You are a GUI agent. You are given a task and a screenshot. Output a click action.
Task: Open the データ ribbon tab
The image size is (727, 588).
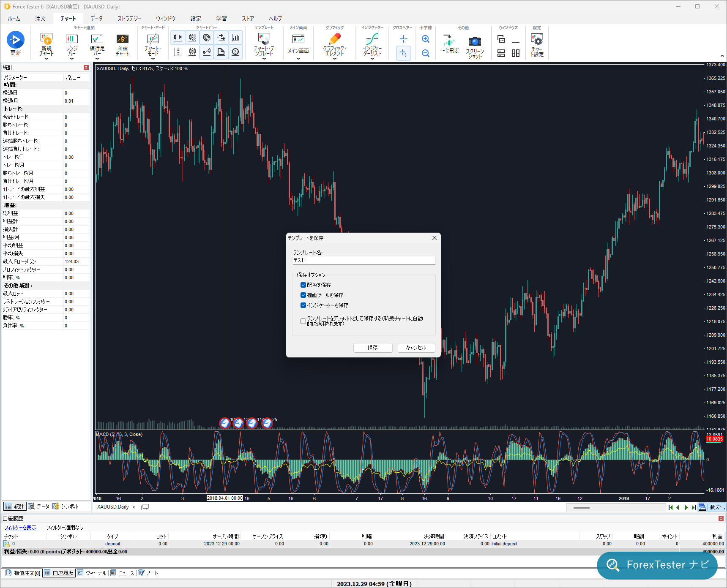(x=96, y=19)
